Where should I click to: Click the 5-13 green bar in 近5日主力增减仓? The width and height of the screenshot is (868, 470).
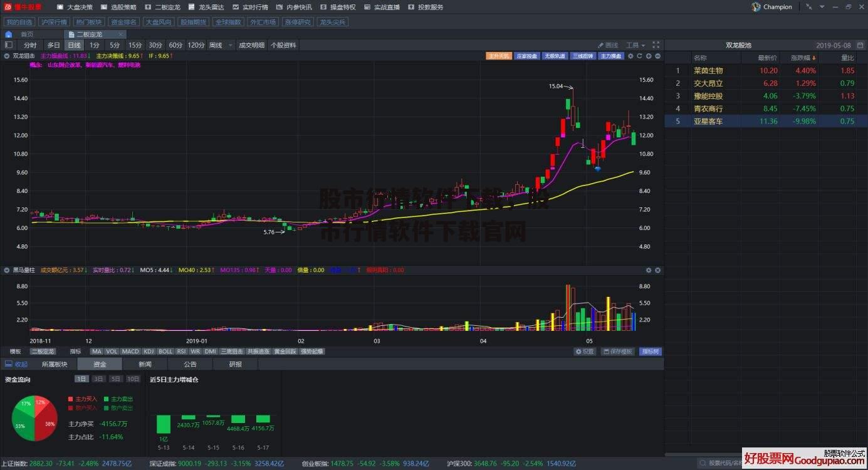[164, 424]
